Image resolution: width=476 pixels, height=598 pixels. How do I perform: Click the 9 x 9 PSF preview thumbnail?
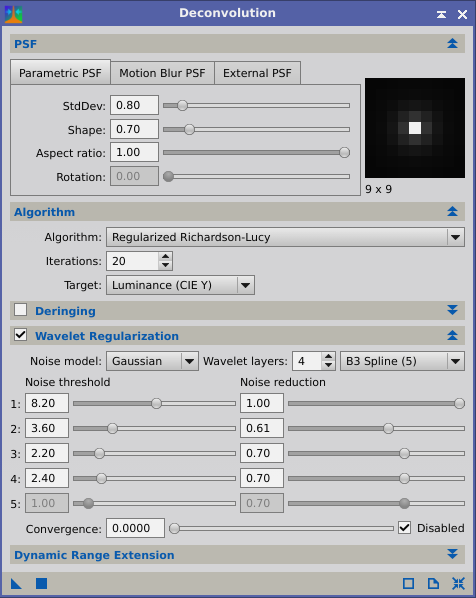(415, 128)
